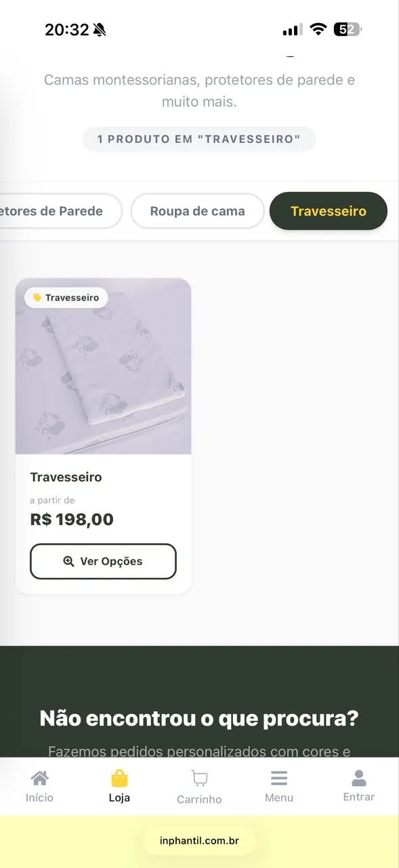Viewport: 399px width, 868px height.
Task: Tap the yellow tag icon on product badge
Action: click(37, 298)
